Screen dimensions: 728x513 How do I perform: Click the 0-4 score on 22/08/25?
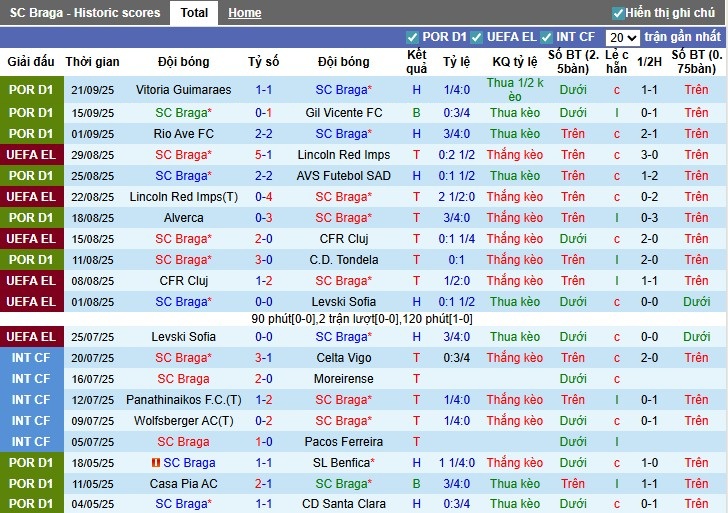(x=263, y=197)
